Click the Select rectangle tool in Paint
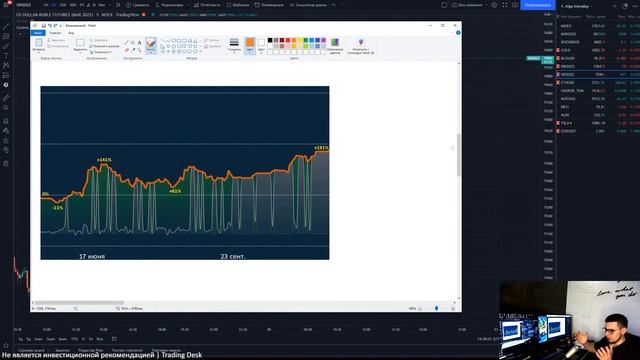This screenshot has width=640, height=360. 80,42
